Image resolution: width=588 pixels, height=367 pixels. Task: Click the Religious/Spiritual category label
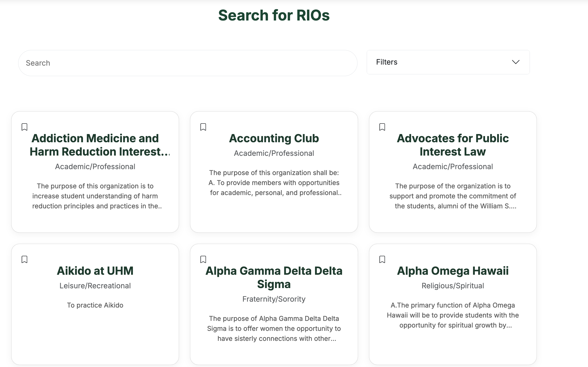click(453, 286)
